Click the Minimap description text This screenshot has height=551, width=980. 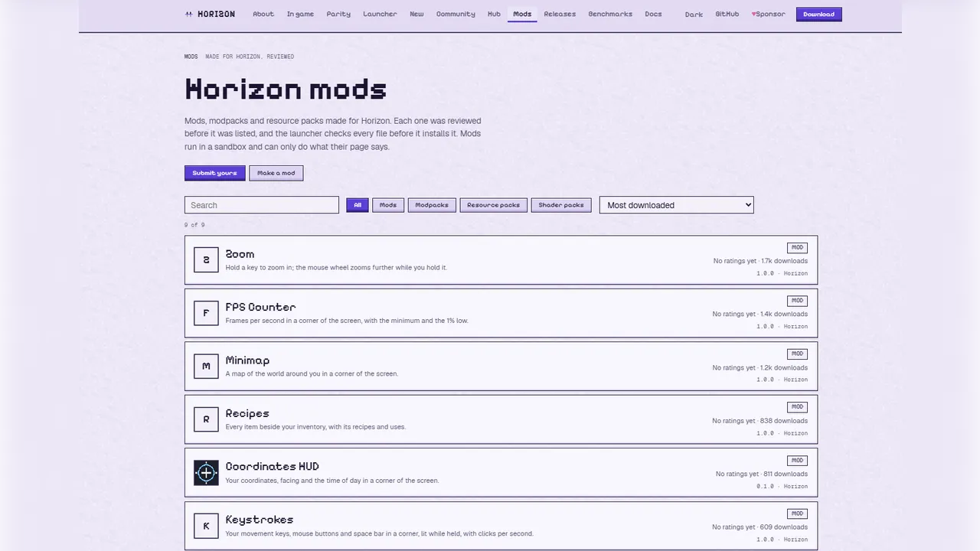[312, 373]
